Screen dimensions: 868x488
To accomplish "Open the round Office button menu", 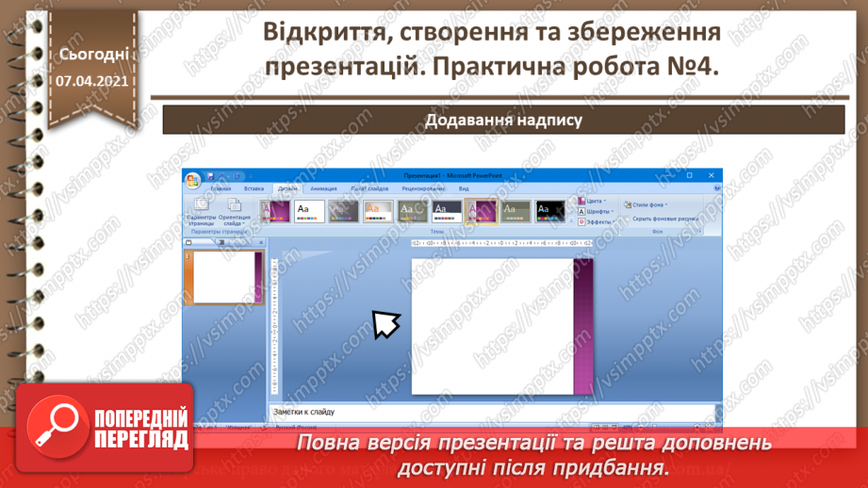I will pos(192,180).
